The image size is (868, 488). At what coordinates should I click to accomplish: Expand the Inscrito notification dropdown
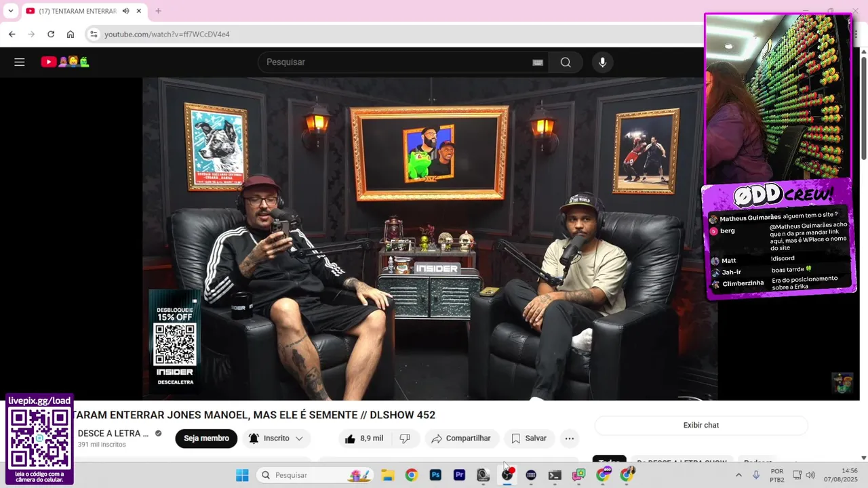coord(276,439)
